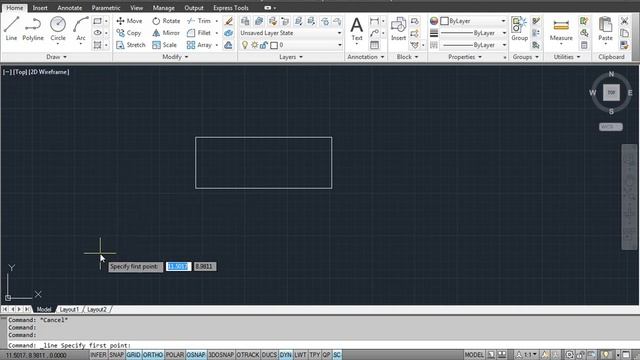640x360 pixels.
Task: Click the Array tool
Action: click(200, 45)
